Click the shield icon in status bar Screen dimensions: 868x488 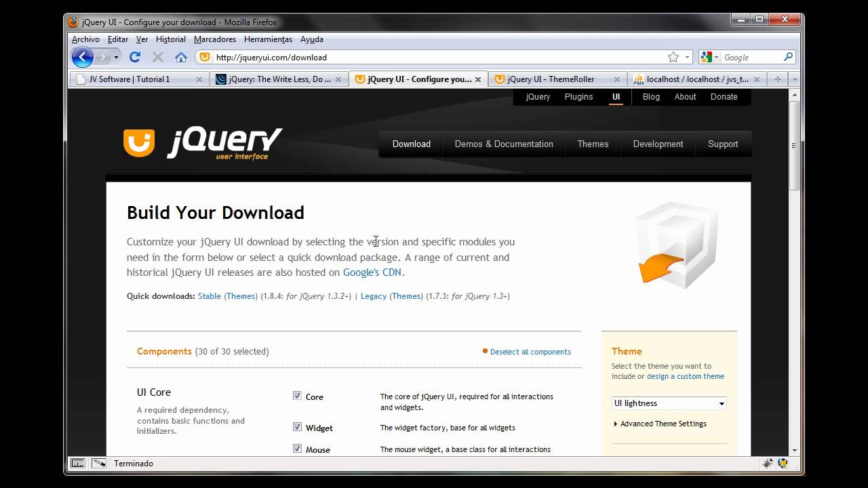(783, 464)
